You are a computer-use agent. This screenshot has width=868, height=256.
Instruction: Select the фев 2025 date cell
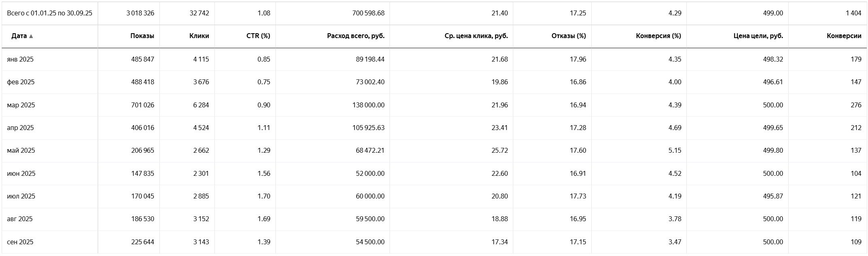click(x=21, y=82)
